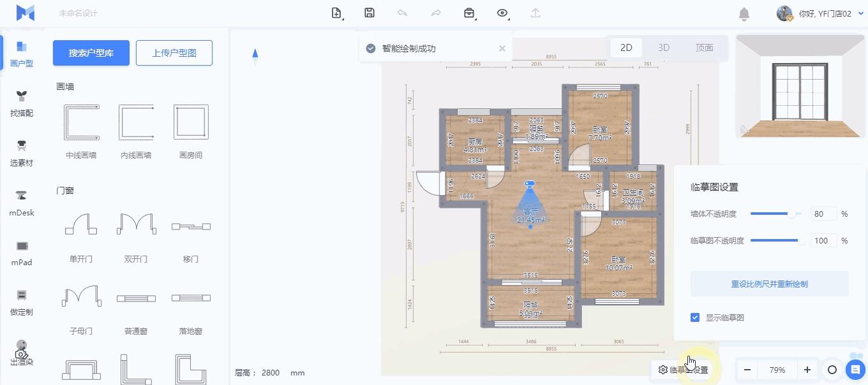Image resolution: width=868 pixels, height=385 pixels.
Task: Zoom in with plus button
Action: (x=807, y=370)
